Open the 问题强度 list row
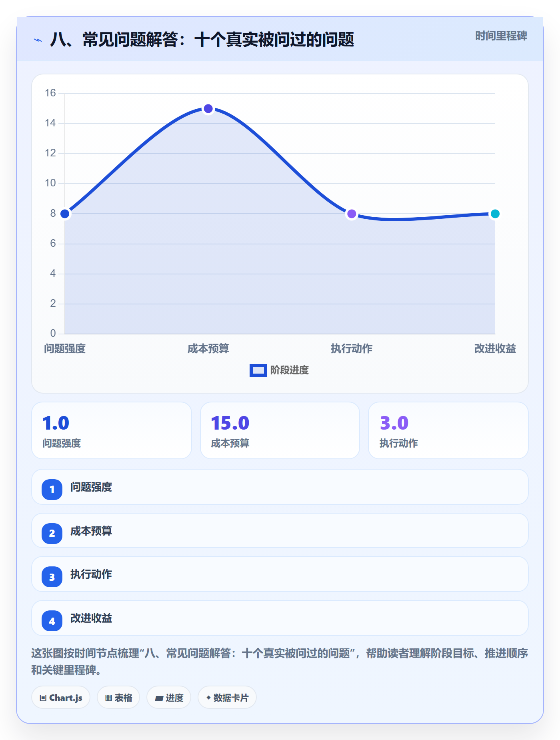 pos(280,487)
